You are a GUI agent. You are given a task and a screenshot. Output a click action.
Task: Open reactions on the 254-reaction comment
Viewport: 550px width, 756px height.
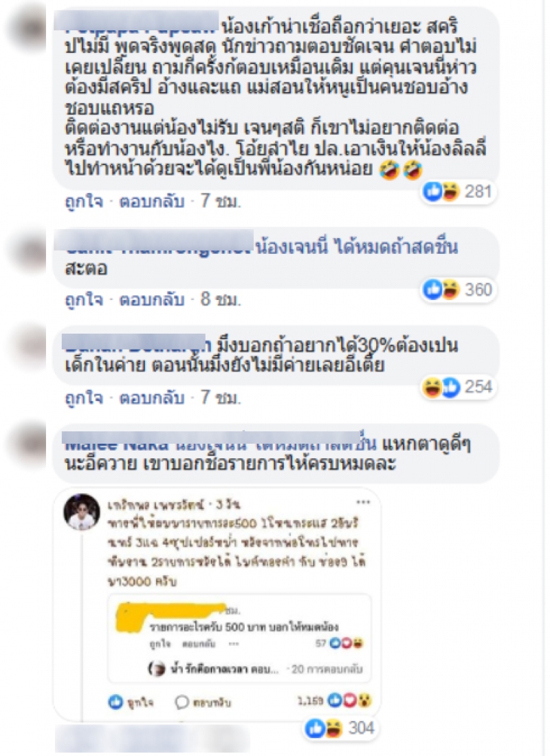457,387
